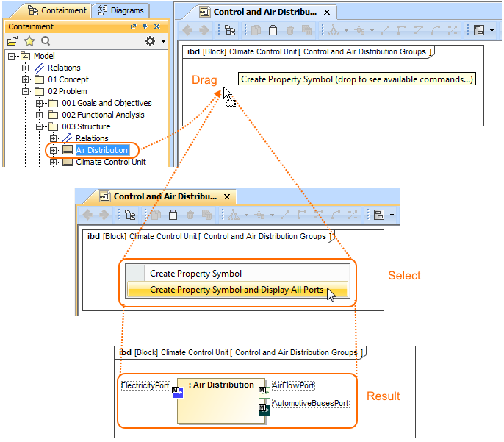
Task: Expand the 002 Functional Analysis folder
Action: point(40,115)
